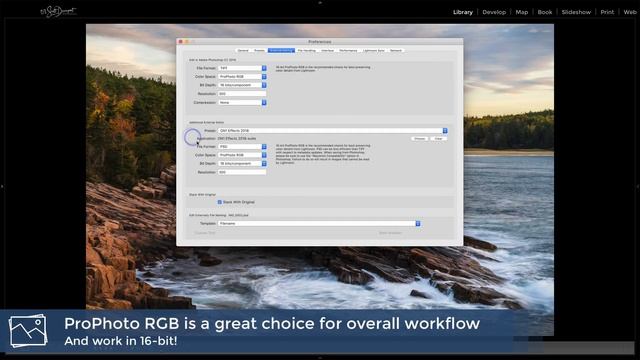Open Photoshop Color Space dropdown
Viewport: 640px width, 360px height.
point(242,77)
